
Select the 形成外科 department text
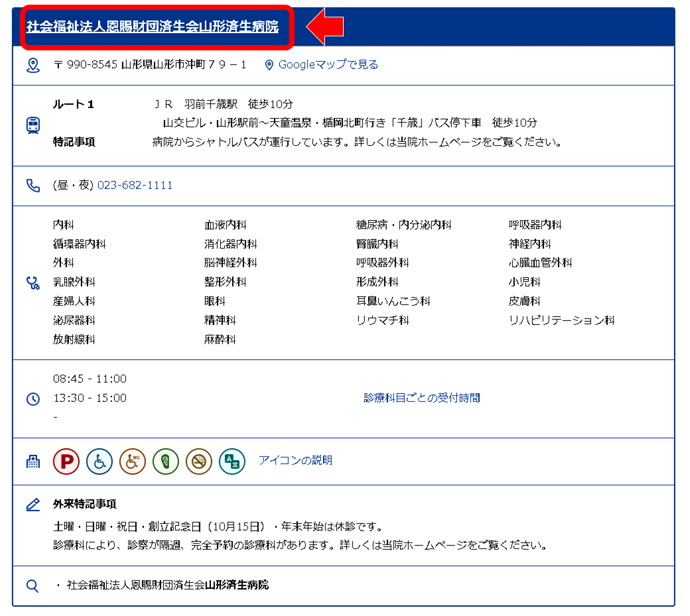[377, 282]
